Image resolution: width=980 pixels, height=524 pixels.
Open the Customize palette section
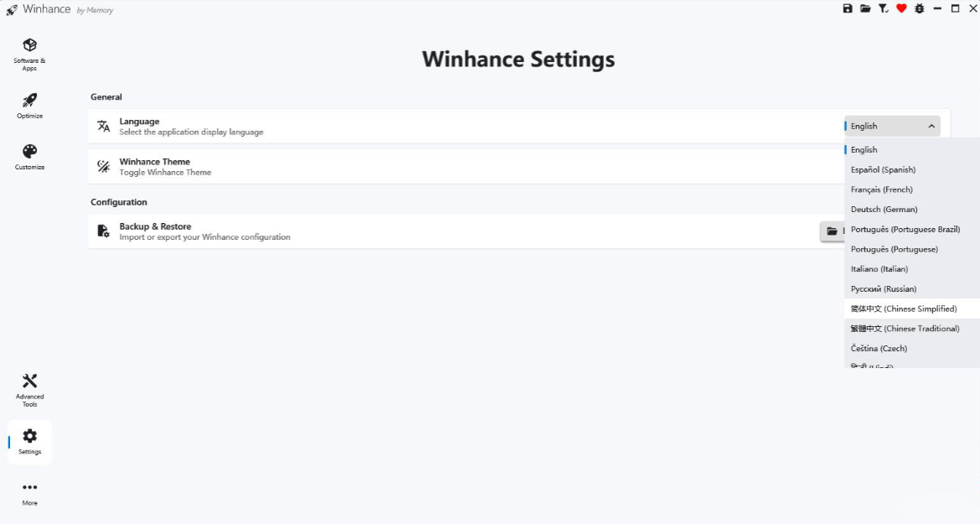[29, 156]
